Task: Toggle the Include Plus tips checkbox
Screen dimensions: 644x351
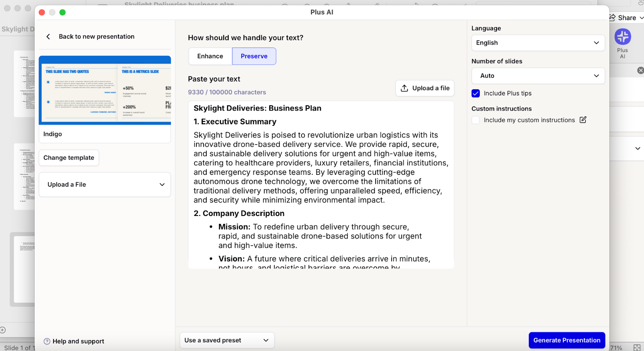Action: pyautogui.click(x=476, y=93)
